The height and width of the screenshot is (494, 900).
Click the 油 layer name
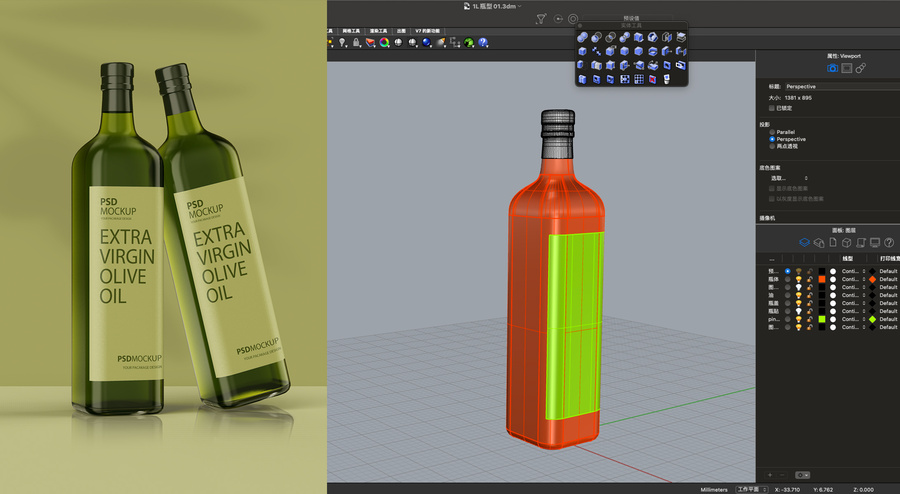pyautogui.click(x=771, y=295)
